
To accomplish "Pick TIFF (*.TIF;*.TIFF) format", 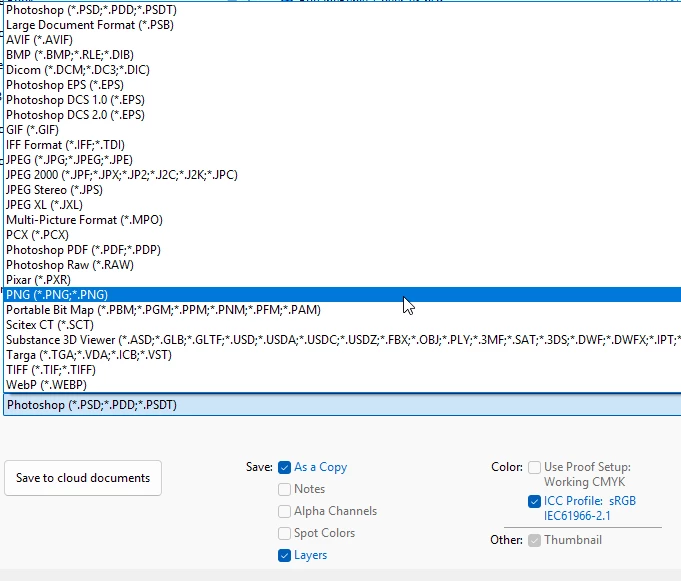I will click(342, 370).
